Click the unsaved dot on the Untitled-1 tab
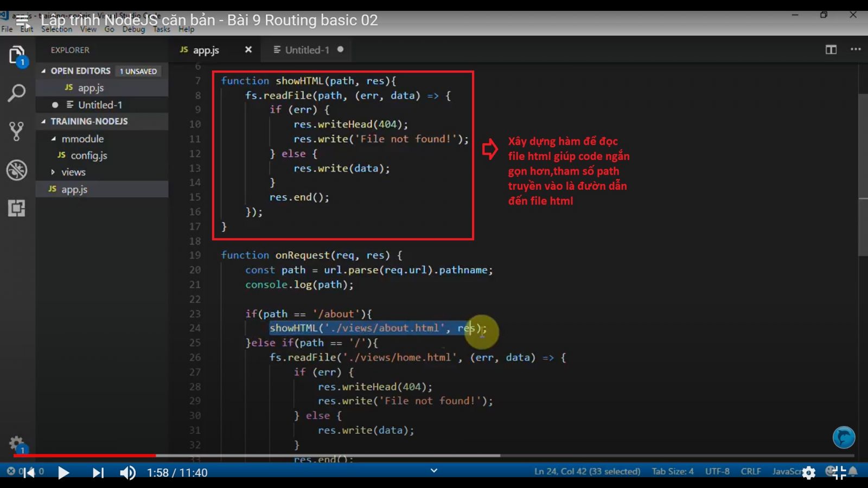This screenshot has height=488, width=868. [x=340, y=49]
